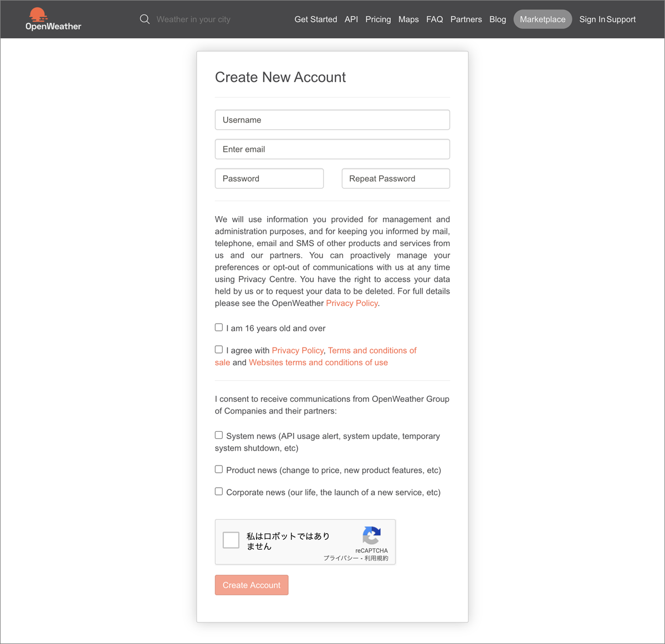Open the Privacy Policy link in the information paragraph

(352, 303)
